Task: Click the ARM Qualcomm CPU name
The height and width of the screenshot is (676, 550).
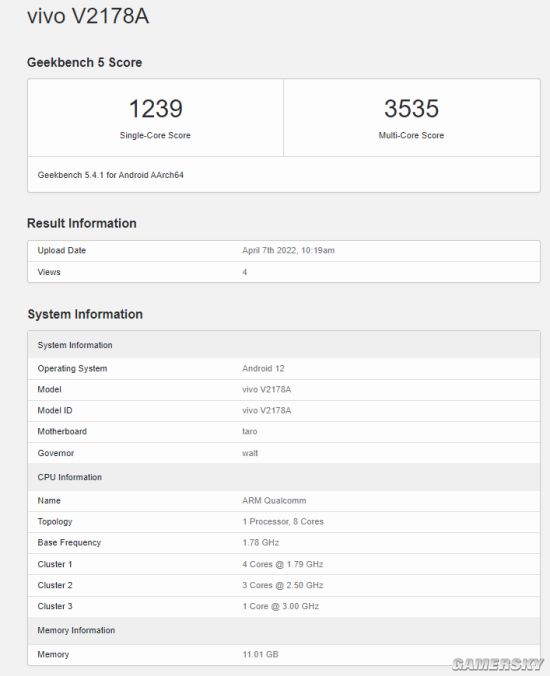Action: click(x=274, y=501)
